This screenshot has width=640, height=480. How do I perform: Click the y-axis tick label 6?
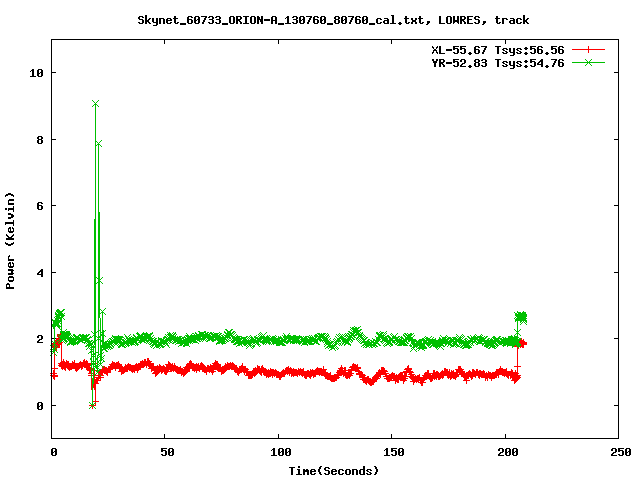point(40,206)
